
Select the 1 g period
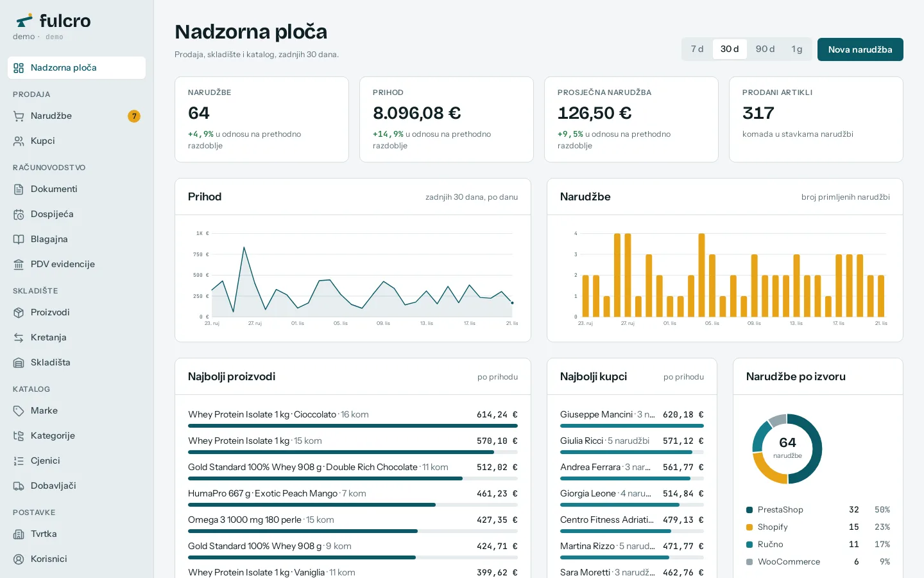click(x=797, y=49)
